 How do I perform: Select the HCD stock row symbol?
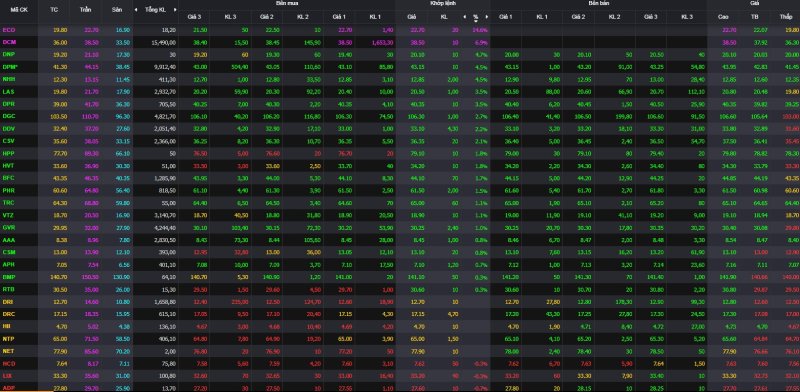9,363
